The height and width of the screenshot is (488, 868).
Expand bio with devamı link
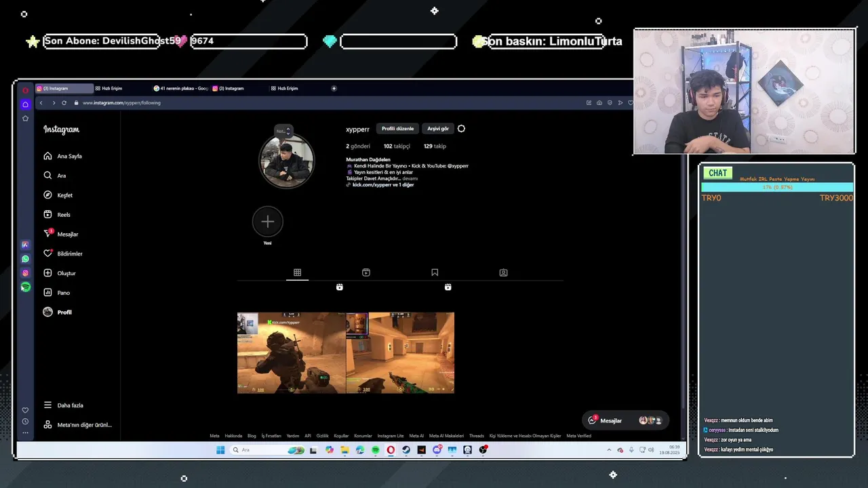click(x=410, y=178)
